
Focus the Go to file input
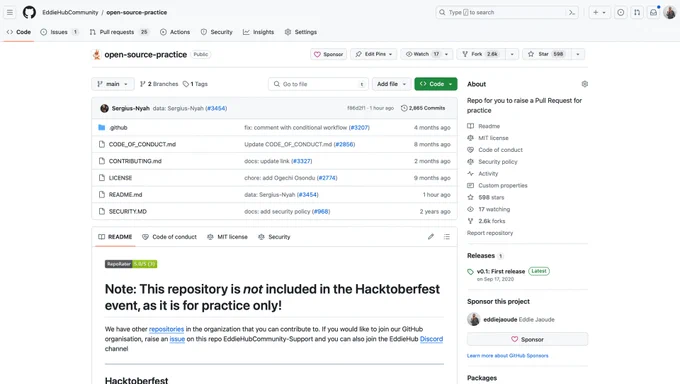pyautogui.click(x=318, y=84)
